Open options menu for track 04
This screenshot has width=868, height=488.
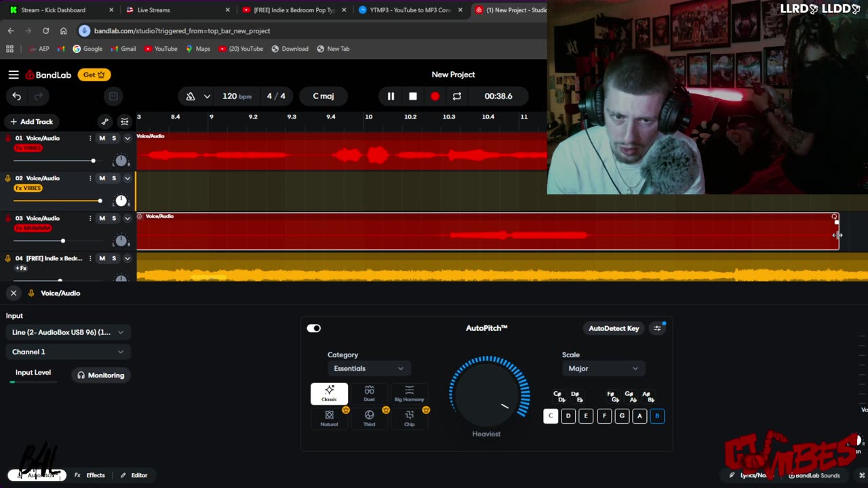(90, 258)
